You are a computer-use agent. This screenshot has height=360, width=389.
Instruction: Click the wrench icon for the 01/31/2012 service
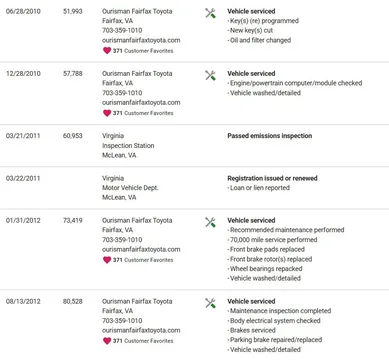click(x=210, y=222)
